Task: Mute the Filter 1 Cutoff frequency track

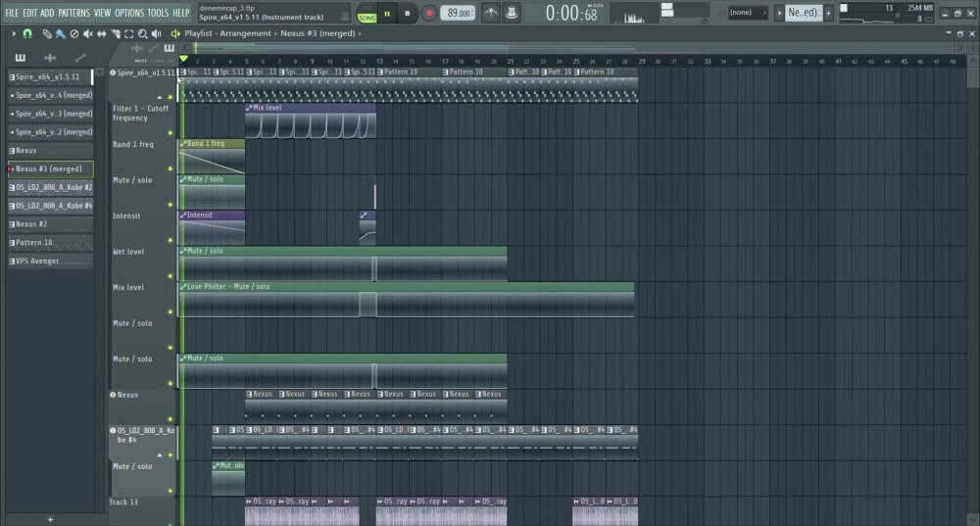Action: [170, 132]
